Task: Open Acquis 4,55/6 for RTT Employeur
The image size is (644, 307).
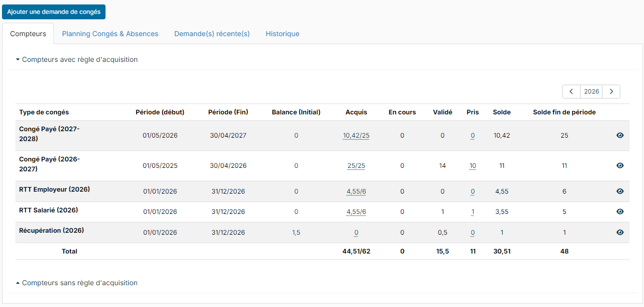Action: pyautogui.click(x=356, y=192)
